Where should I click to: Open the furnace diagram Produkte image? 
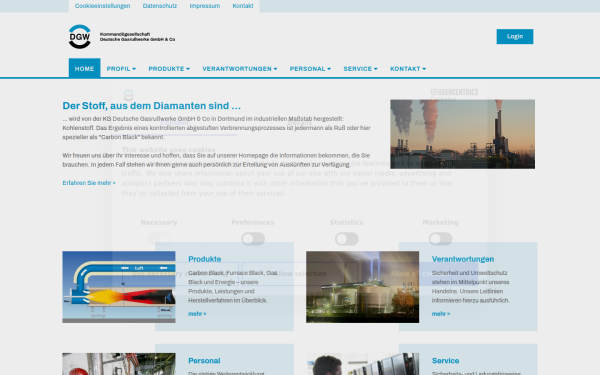tap(119, 287)
